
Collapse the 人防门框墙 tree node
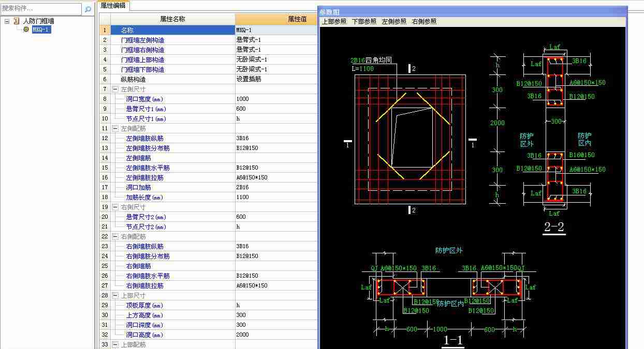coord(7,21)
